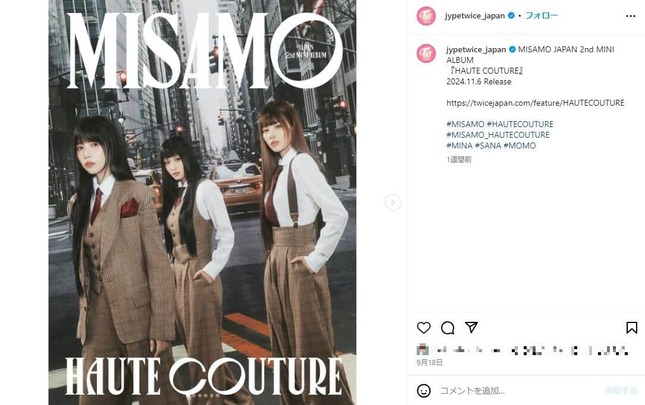
Task: Save post using the bookmark icon
Action: click(632, 328)
